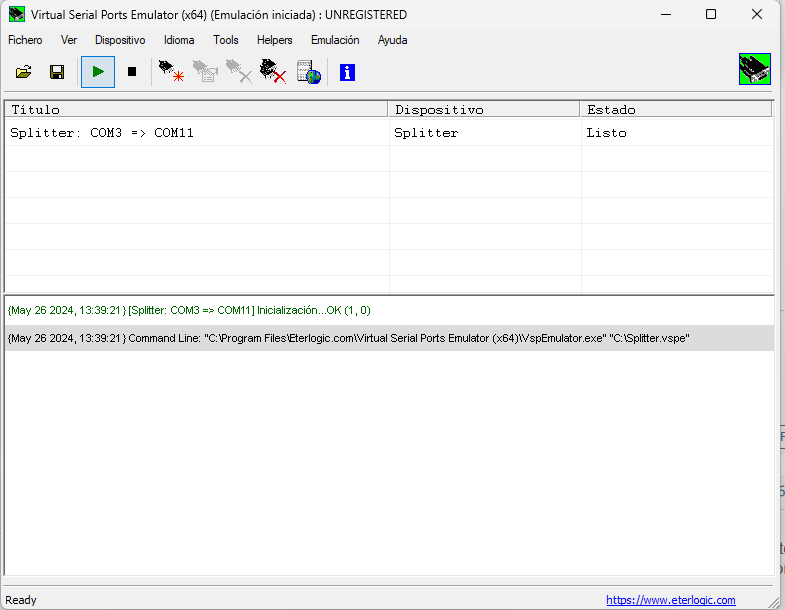
Task: Click the grayed-out delete device icon
Action: pos(238,72)
